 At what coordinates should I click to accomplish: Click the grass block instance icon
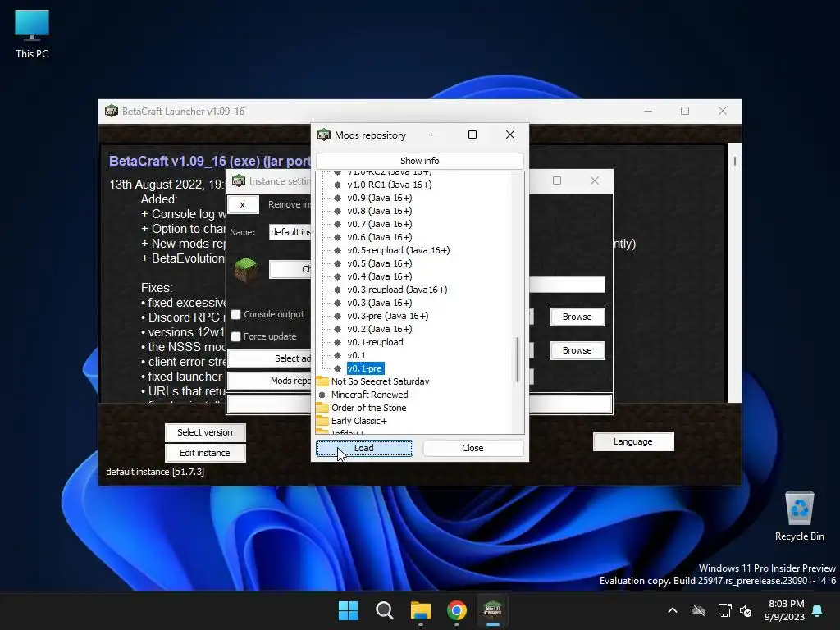(246, 269)
